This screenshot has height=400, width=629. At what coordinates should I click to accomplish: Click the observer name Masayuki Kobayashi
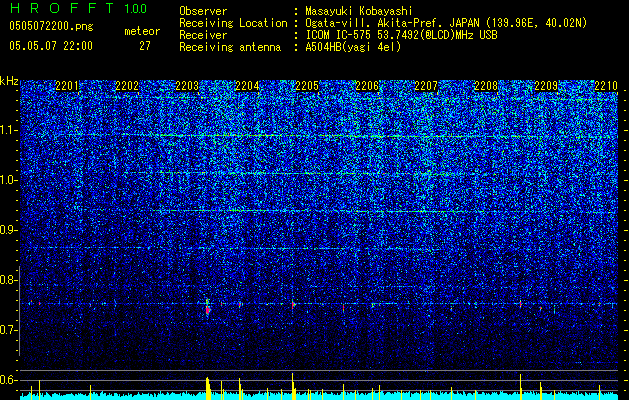coord(358,11)
